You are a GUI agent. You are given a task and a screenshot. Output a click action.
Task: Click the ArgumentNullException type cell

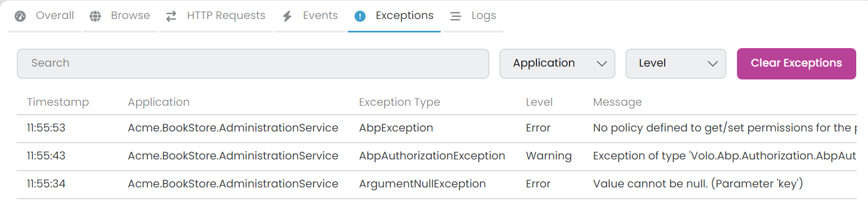click(x=422, y=184)
